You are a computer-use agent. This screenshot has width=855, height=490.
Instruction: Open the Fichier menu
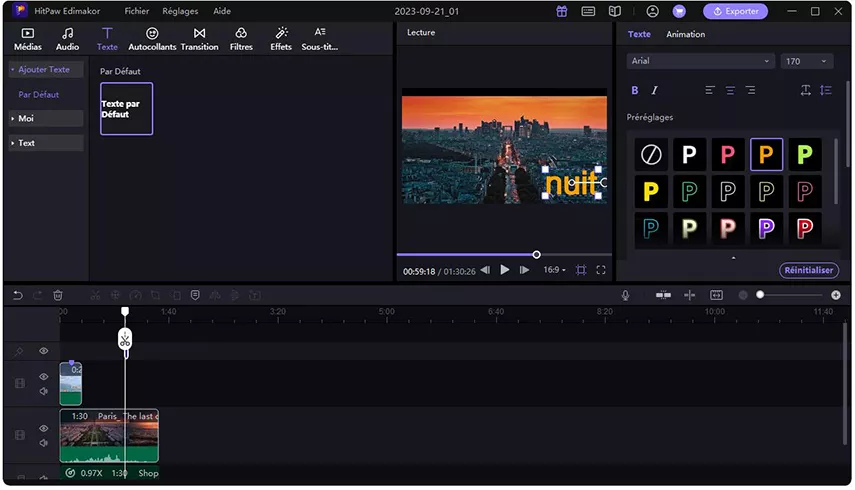click(x=136, y=11)
